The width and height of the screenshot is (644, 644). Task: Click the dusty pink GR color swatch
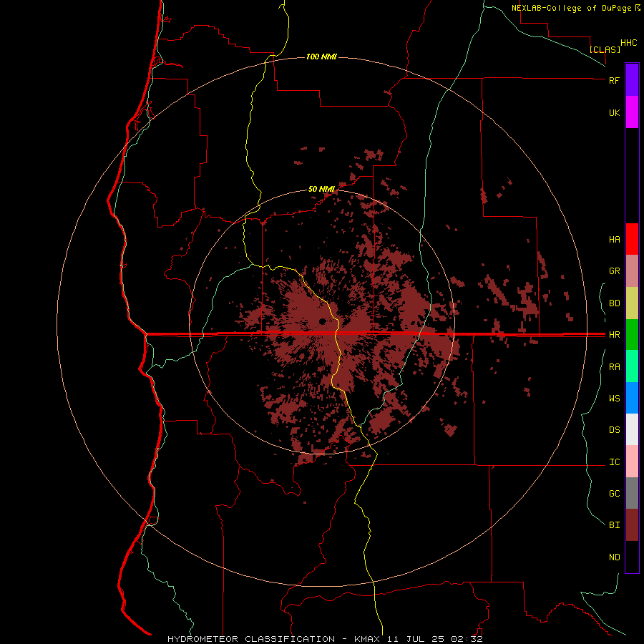click(632, 270)
